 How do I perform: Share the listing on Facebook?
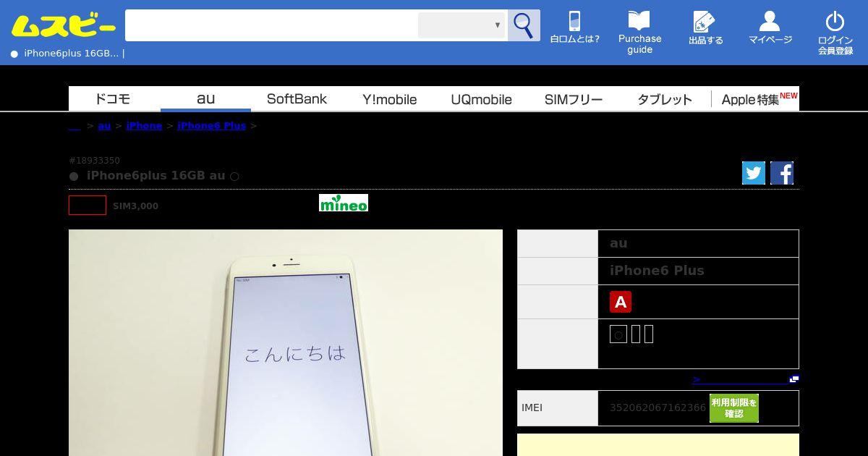point(782,173)
